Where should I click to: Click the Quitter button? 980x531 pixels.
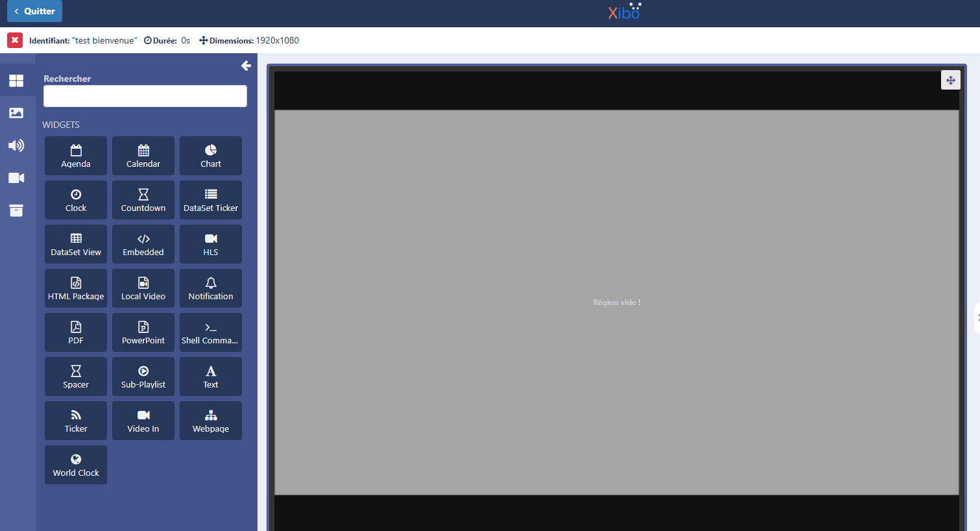pyautogui.click(x=34, y=11)
